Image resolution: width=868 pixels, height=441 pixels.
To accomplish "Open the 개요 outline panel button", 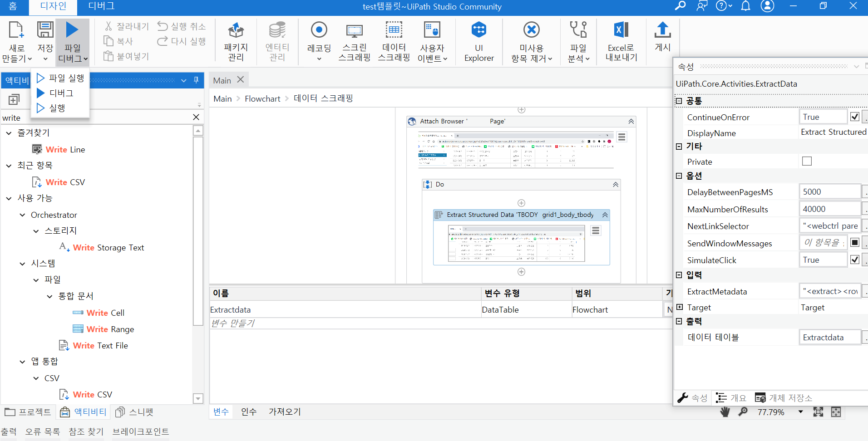I will (731, 398).
